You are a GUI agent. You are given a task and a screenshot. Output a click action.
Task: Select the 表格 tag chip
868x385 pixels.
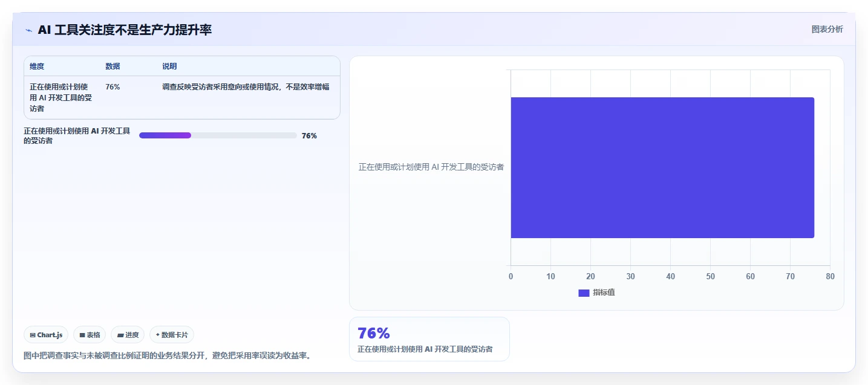click(90, 335)
